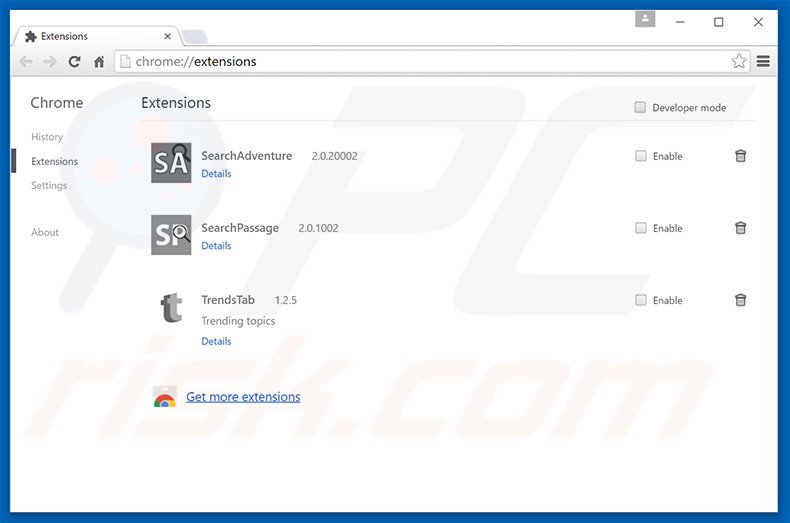Click version number 1.2.5

pyautogui.click(x=286, y=300)
